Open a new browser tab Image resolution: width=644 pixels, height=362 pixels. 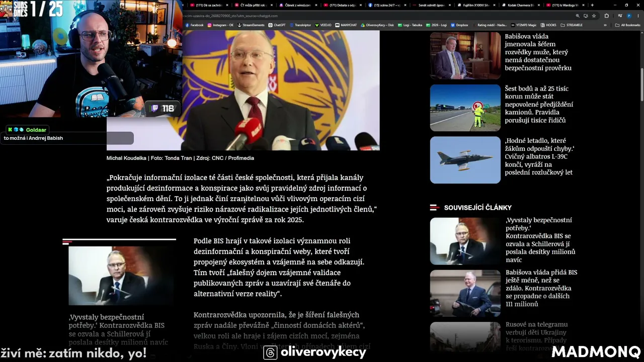point(592,5)
